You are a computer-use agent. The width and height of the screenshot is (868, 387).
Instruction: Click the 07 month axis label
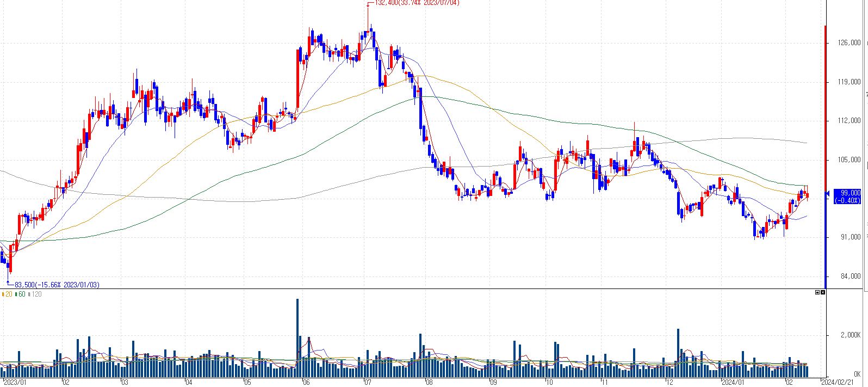point(367,382)
